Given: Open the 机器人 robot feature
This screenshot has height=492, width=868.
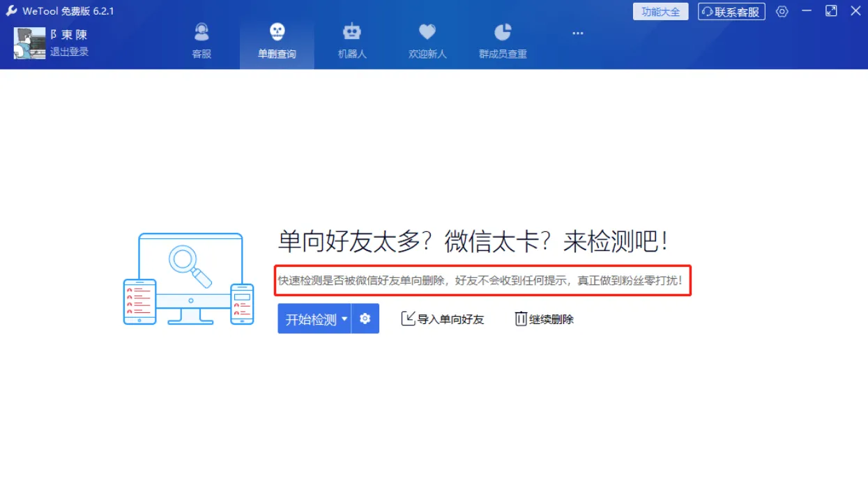Looking at the screenshot, I should pos(352,40).
